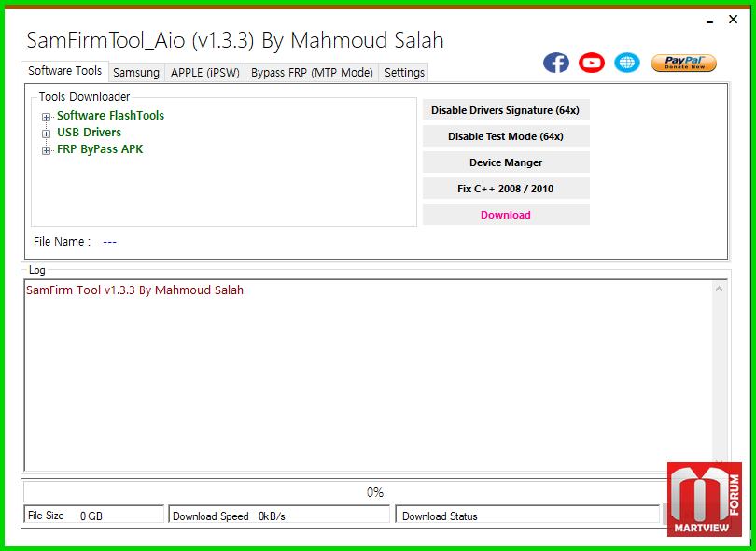Expand the USB Drivers tree node
The height and width of the screenshot is (551, 756).
click(x=46, y=134)
